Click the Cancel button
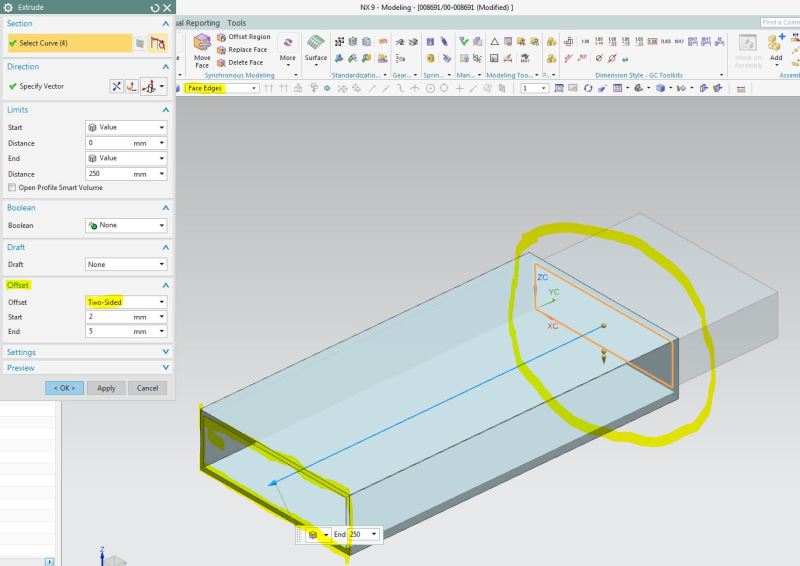Screen dimensions: 800x566 click(147, 388)
